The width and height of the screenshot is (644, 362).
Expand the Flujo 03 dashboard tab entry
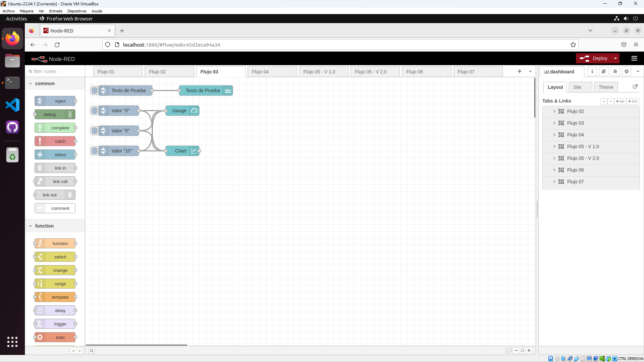coord(554,123)
